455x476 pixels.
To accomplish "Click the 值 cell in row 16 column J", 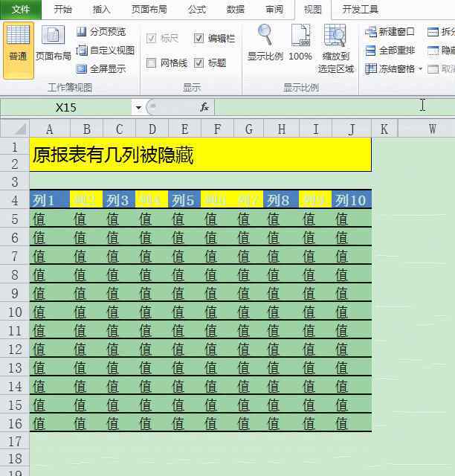I will pyautogui.click(x=352, y=423).
